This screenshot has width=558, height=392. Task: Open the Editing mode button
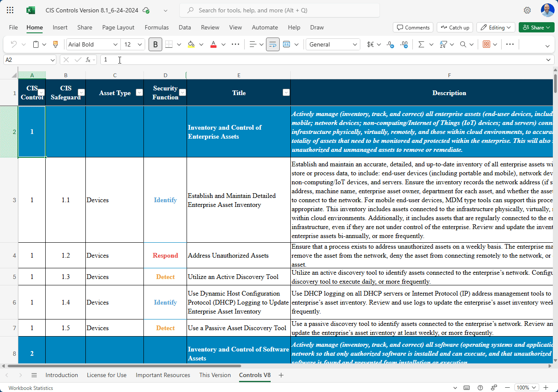pyautogui.click(x=496, y=27)
